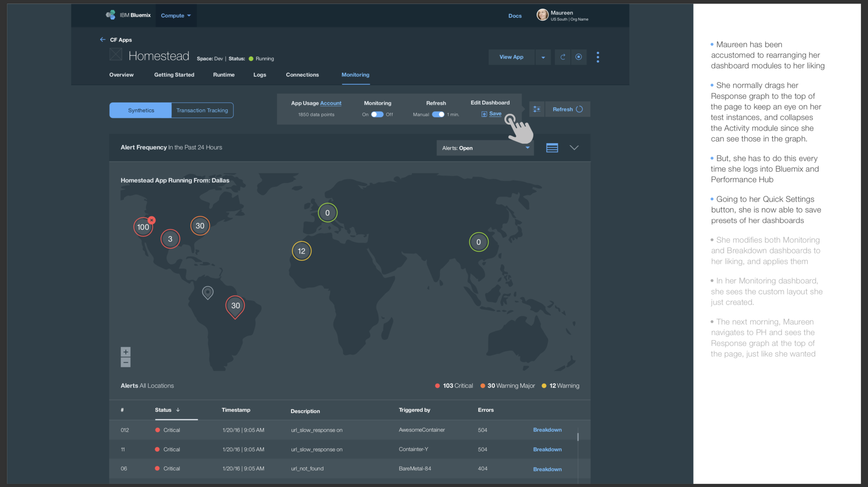The image size is (868, 487).
Task: Zoom in on the map
Action: (126, 352)
